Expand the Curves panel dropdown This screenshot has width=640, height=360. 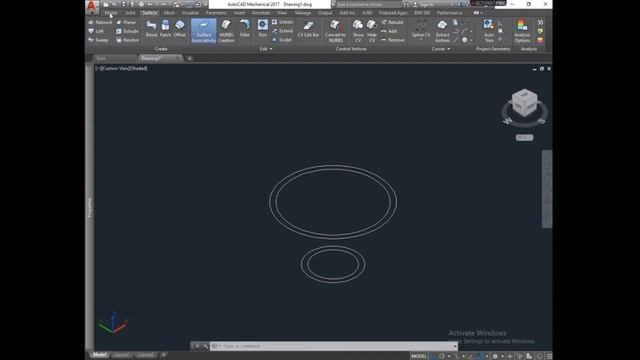(x=441, y=49)
